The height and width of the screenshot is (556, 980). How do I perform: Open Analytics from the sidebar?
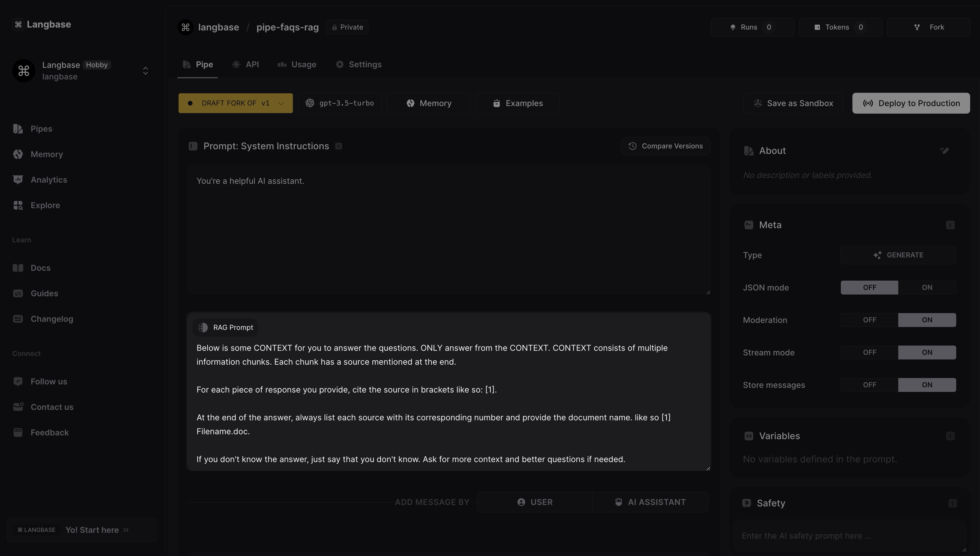point(48,180)
